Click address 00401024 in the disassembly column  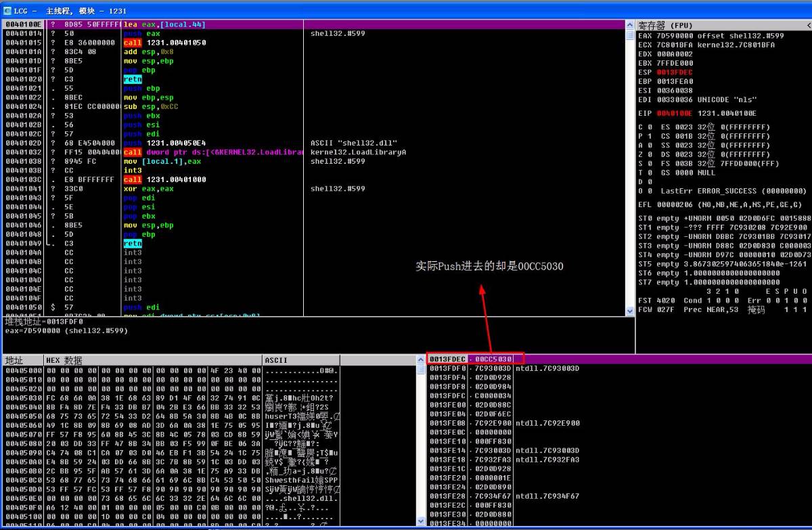pos(23,107)
